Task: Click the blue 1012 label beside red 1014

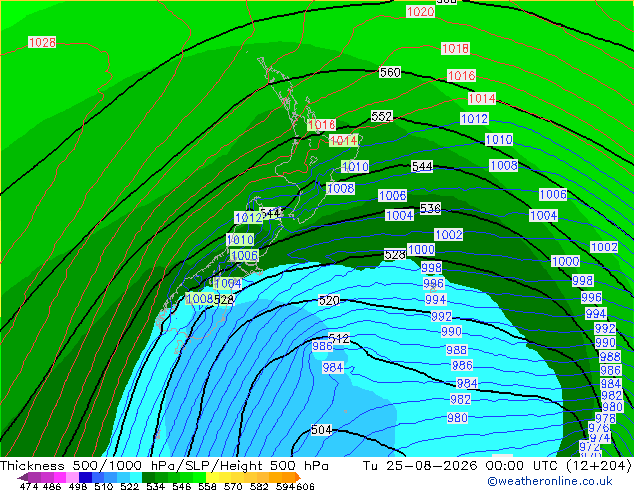Action: (475, 118)
